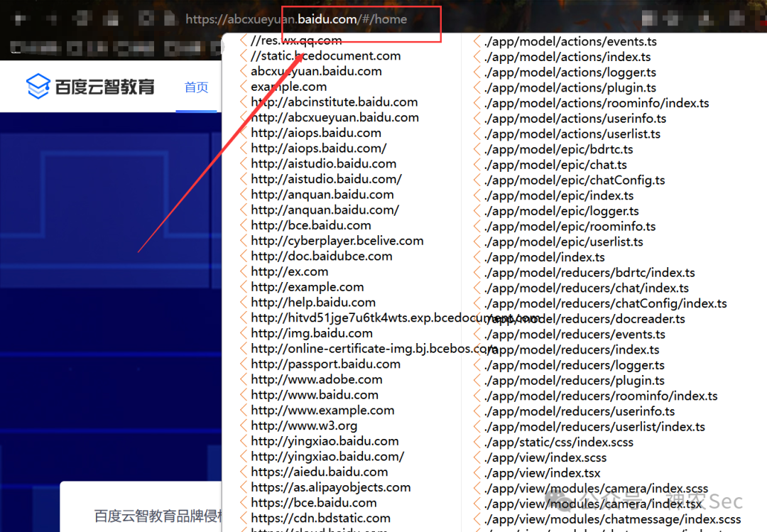Viewport: 767px width, 532px height.
Task: Select the ./app/model/actions/roominfo/index.ts path
Action: [597, 103]
